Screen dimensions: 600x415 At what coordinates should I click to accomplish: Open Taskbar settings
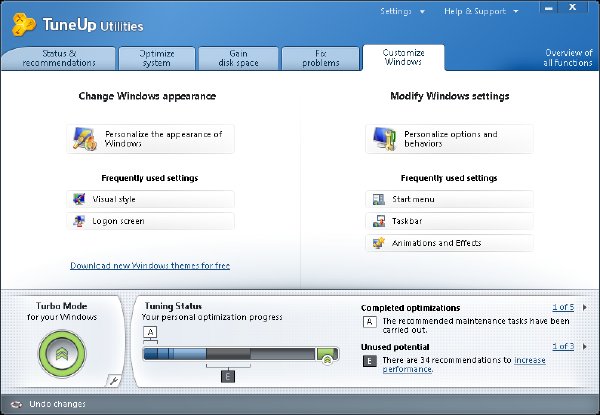[x=449, y=221]
